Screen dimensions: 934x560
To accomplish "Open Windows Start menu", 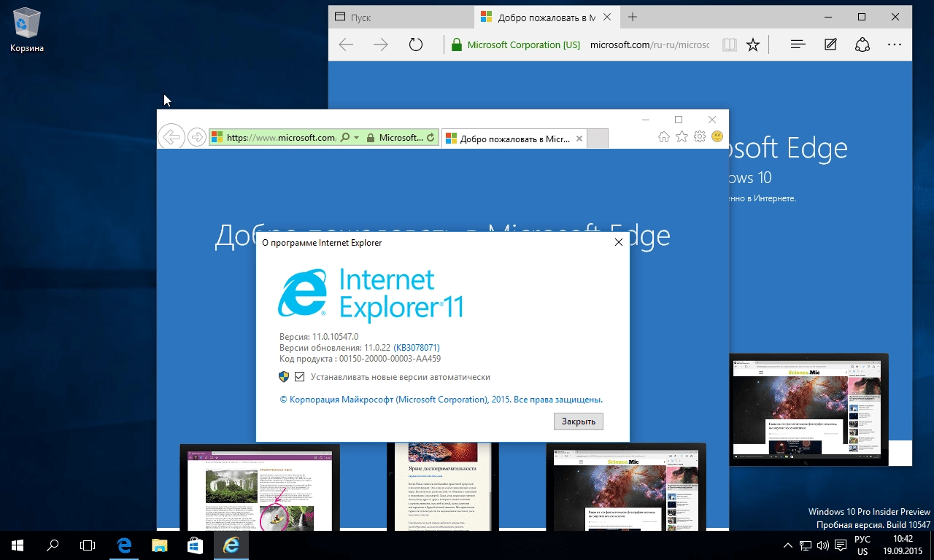I will coord(18,545).
